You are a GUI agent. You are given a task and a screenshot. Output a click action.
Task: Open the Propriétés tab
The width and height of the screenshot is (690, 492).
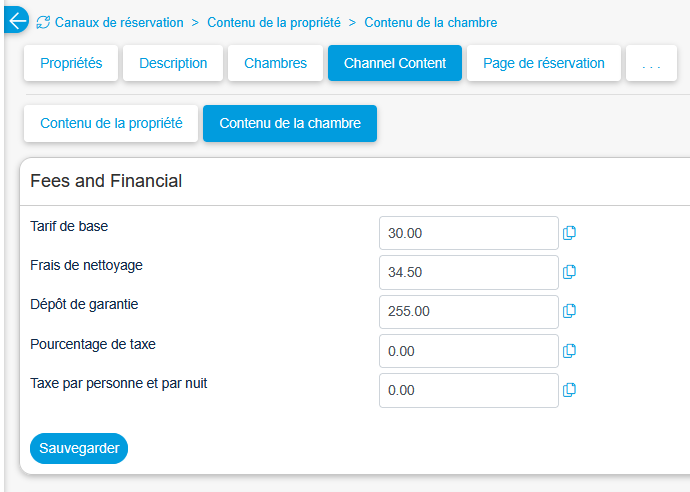(71, 63)
